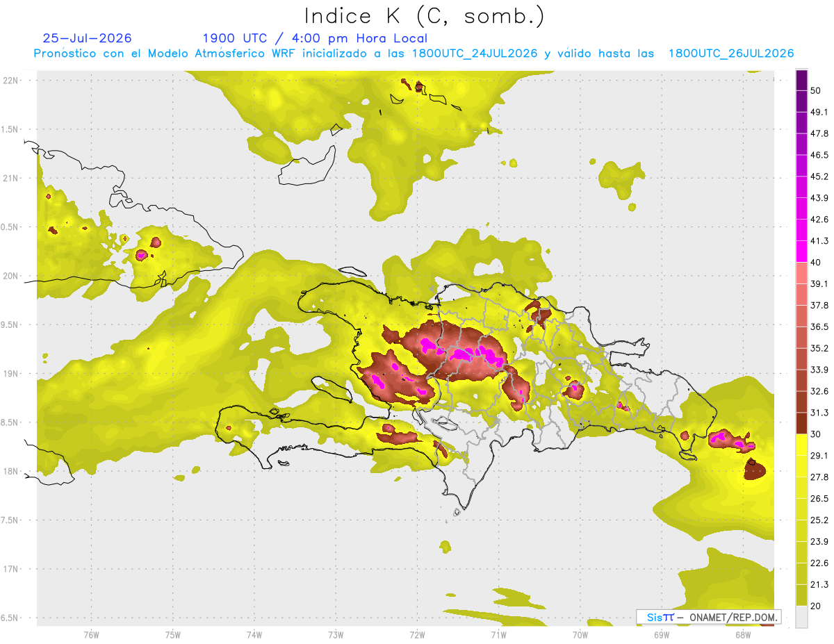Image resolution: width=834 pixels, height=644 pixels.
Task: Click the "41.3" legend value
Action: [x=819, y=241]
